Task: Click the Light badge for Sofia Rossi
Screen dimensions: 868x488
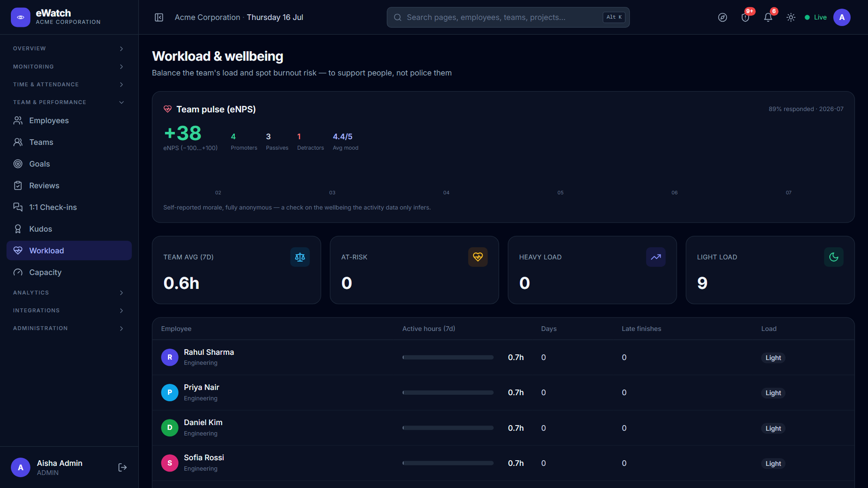Action: point(773,464)
